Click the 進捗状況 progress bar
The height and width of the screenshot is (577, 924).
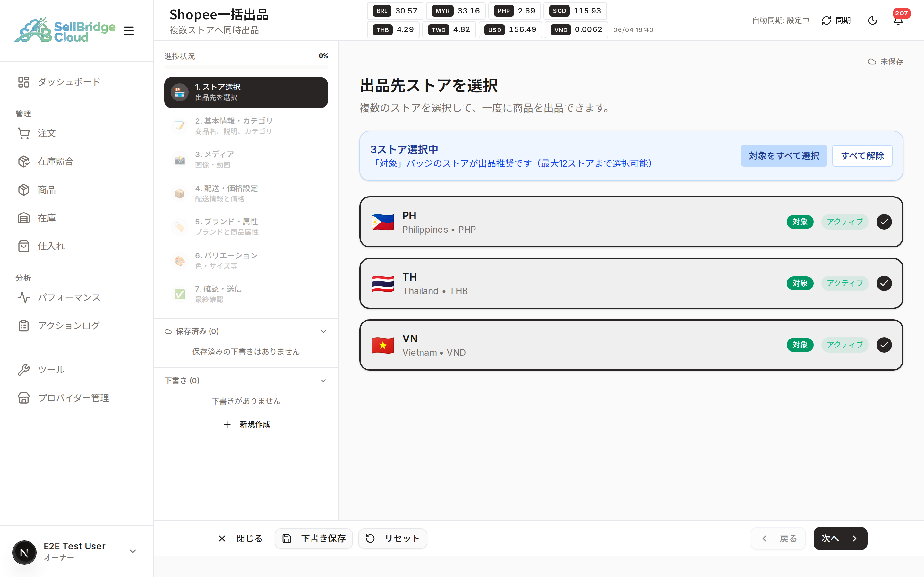pos(246,68)
